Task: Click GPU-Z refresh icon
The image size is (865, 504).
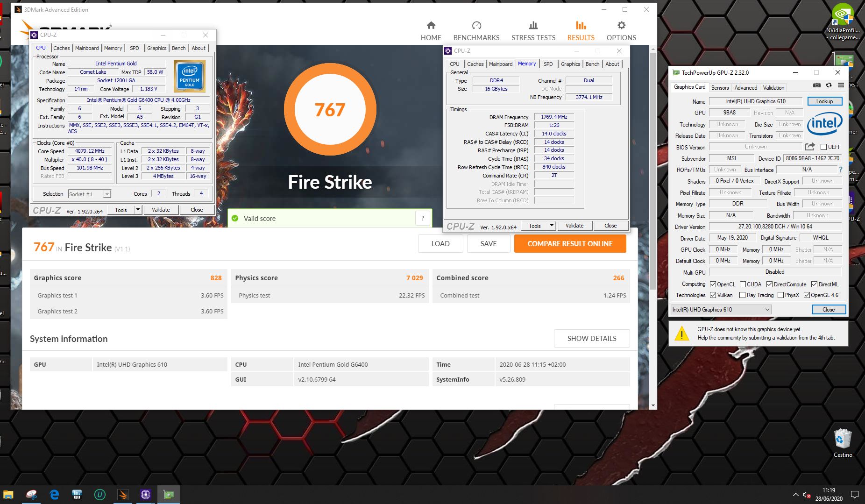Action: click(x=829, y=85)
